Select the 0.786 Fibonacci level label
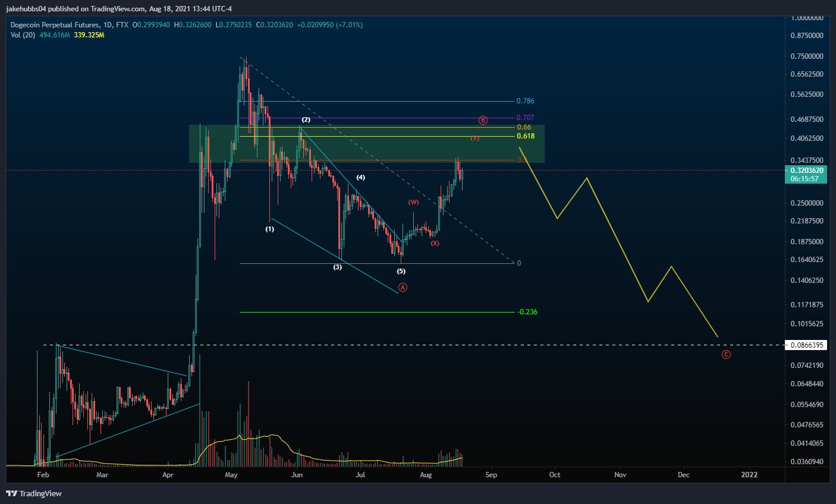Viewport: 836px width, 504px height. click(525, 101)
